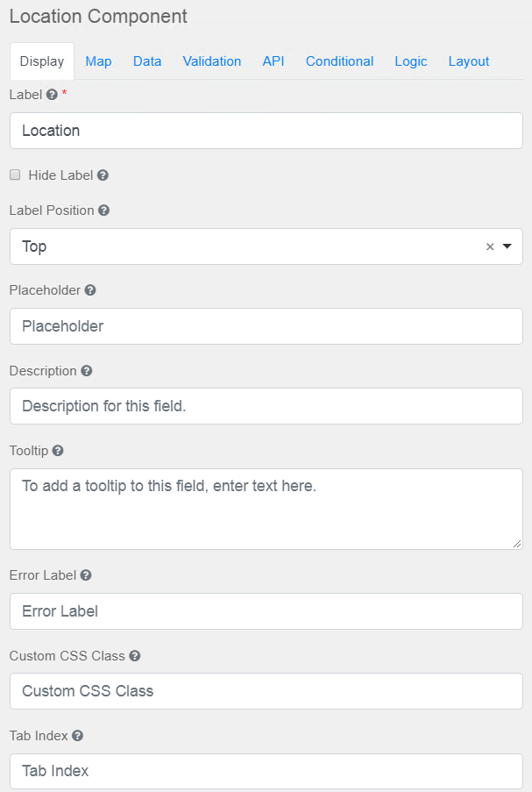
Task: Open the Hide Label help tooltip
Action: [103, 175]
